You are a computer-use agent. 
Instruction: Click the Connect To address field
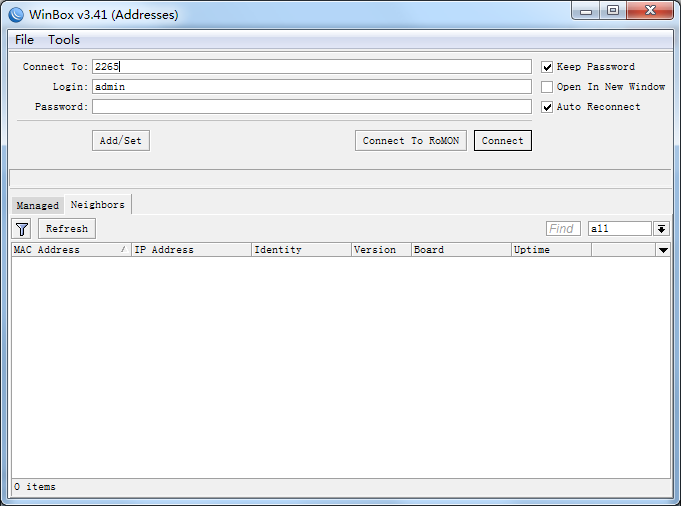(x=311, y=67)
